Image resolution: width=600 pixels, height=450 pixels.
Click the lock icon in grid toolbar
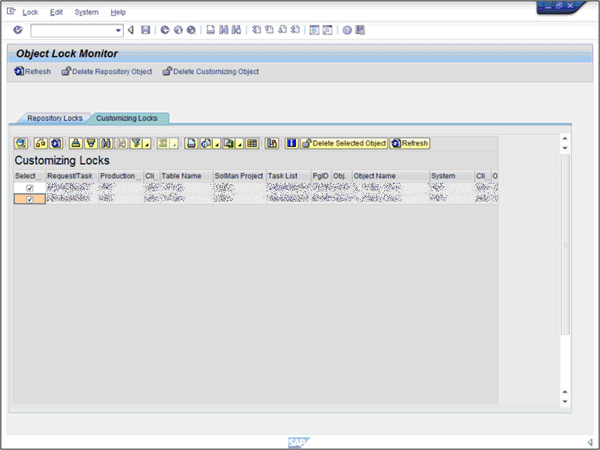coord(41,143)
